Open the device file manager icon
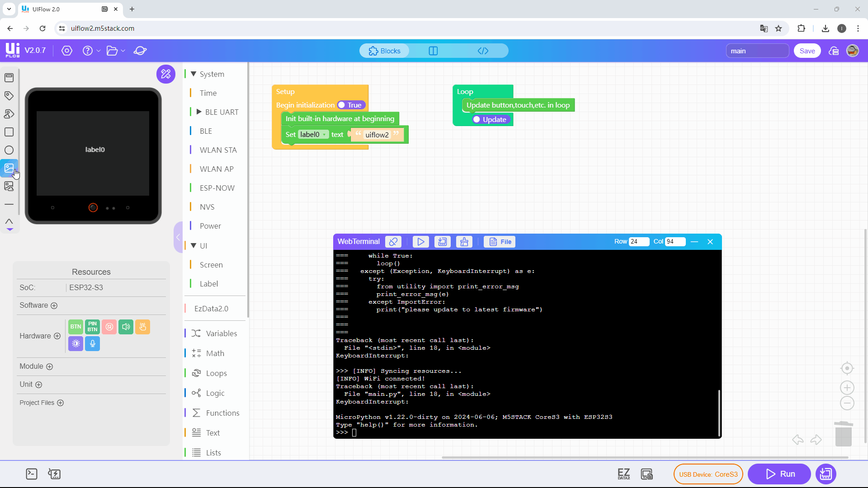The width and height of the screenshot is (868, 488). [x=647, y=474]
